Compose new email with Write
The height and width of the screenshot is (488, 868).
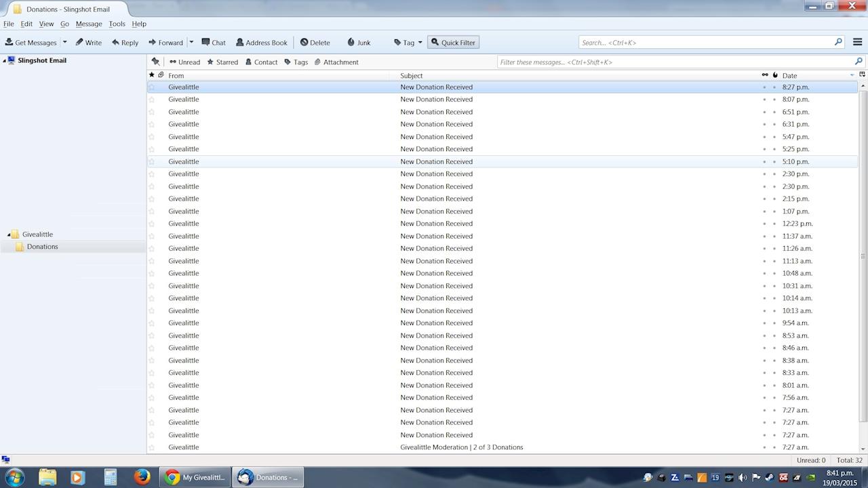pyautogui.click(x=88, y=42)
